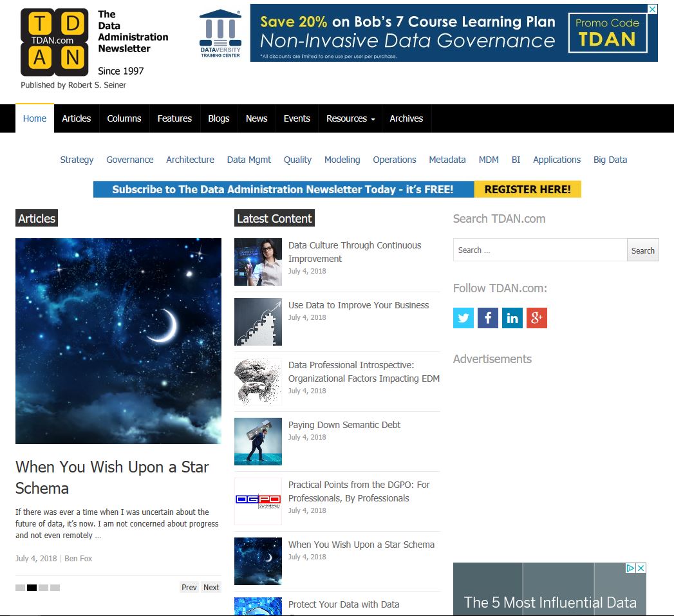Select the second (black) slider indicator

coord(32,588)
